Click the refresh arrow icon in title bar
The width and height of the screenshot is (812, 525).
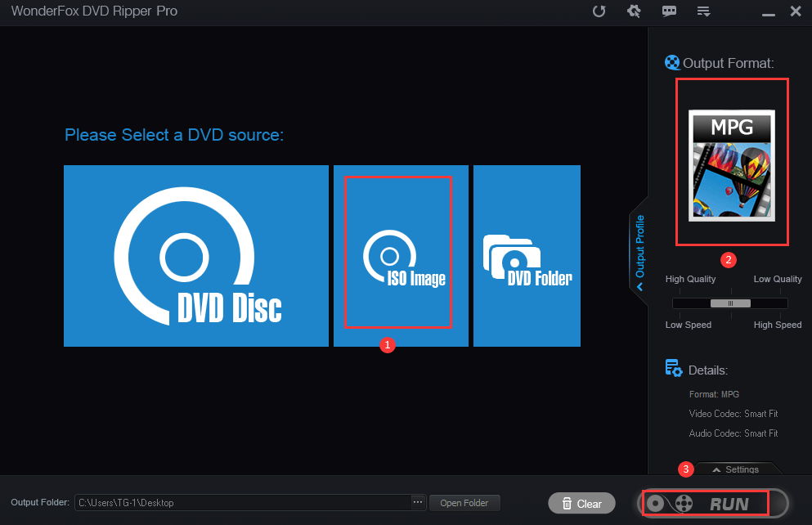[x=599, y=11]
